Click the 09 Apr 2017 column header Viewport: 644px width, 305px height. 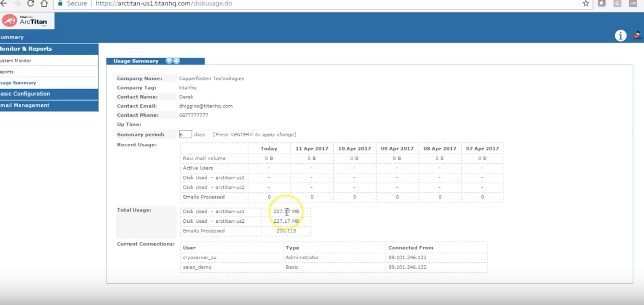point(397,149)
